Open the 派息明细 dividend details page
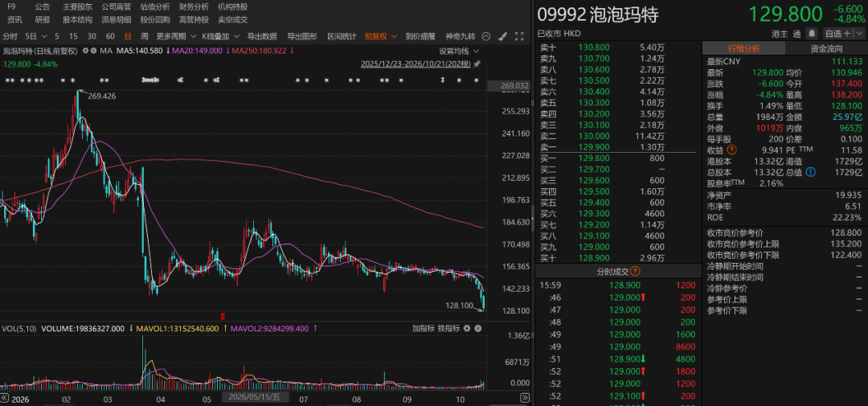The width and height of the screenshot is (868, 406). (x=117, y=20)
